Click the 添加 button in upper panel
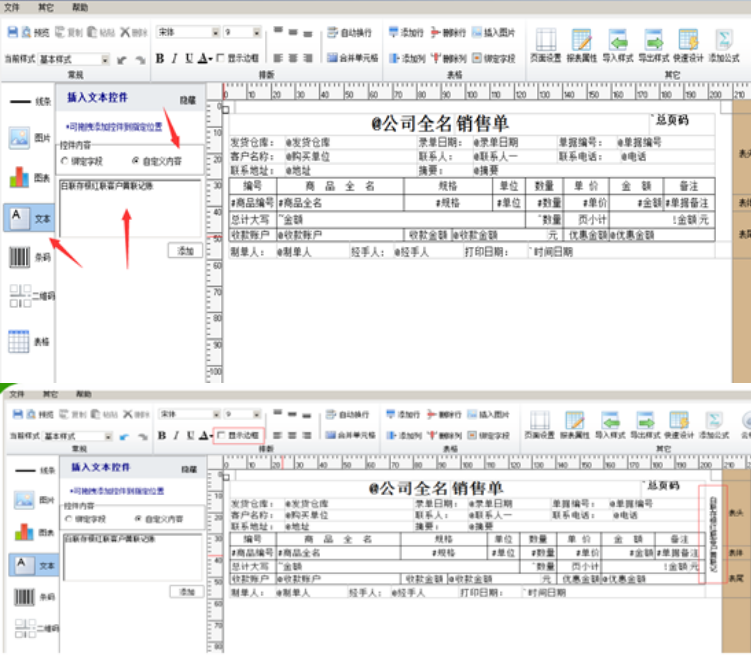Viewport: 751px width, 658px height. click(184, 251)
